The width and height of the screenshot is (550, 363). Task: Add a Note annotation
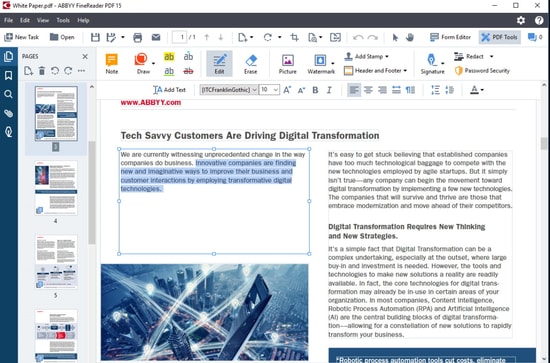point(112,63)
